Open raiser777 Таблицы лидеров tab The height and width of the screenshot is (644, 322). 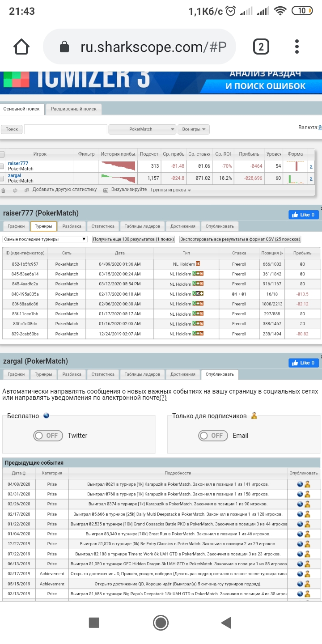click(142, 226)
